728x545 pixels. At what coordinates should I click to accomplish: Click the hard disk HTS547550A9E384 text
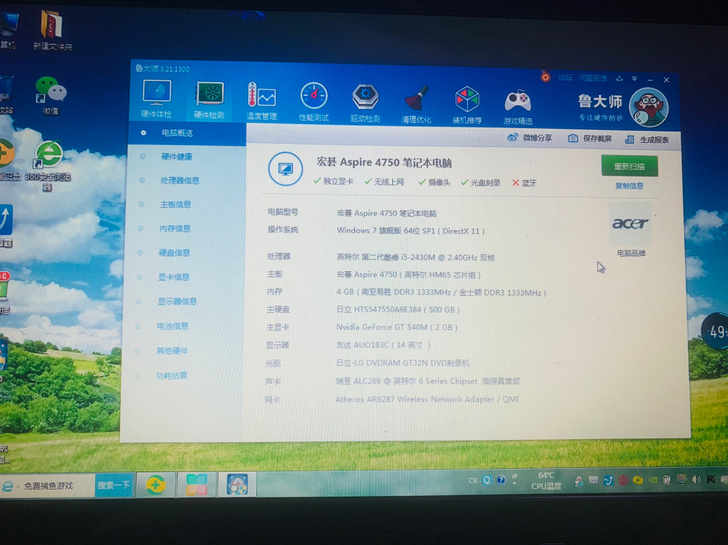(398, 310)
